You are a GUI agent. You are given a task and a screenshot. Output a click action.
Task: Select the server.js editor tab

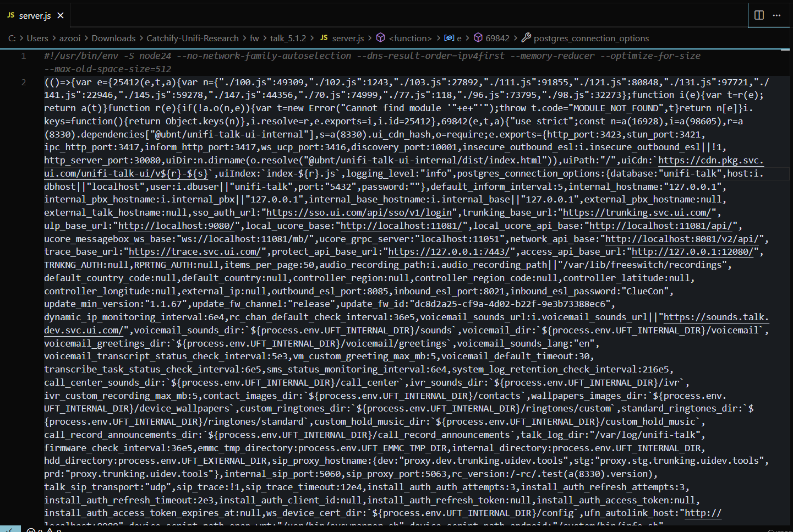(x=36, y=15)
